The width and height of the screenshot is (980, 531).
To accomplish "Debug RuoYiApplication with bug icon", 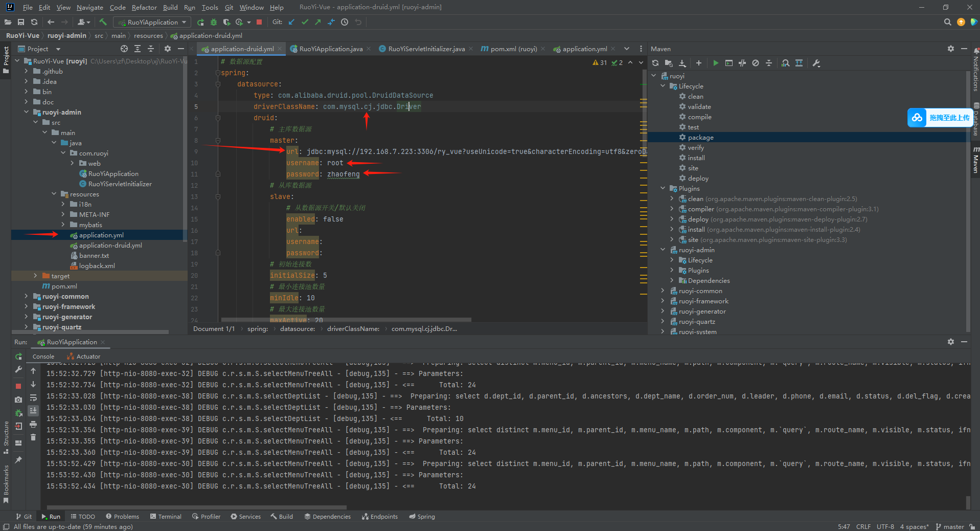I will 214,22.
